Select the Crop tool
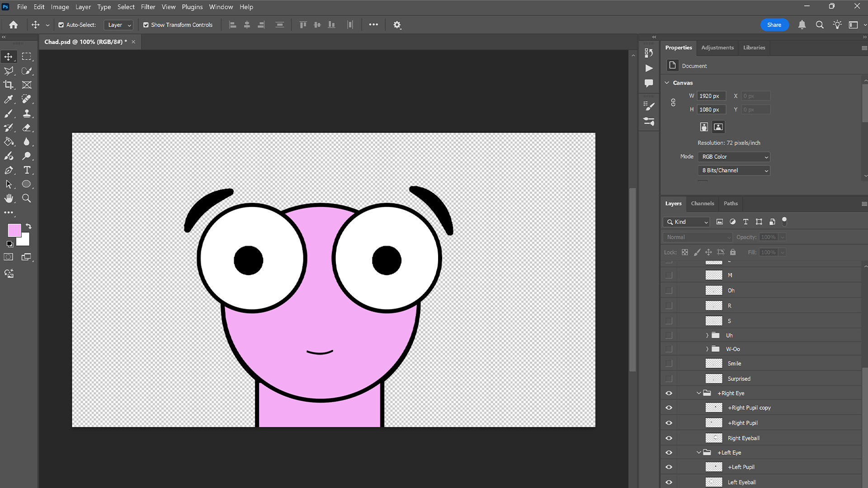 (9, 85)
